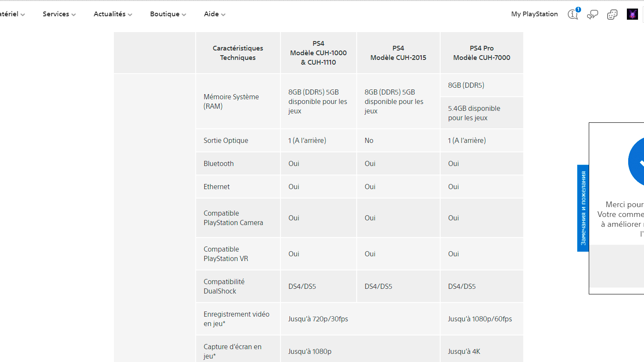Click the Sortie Optique row label

226,140
